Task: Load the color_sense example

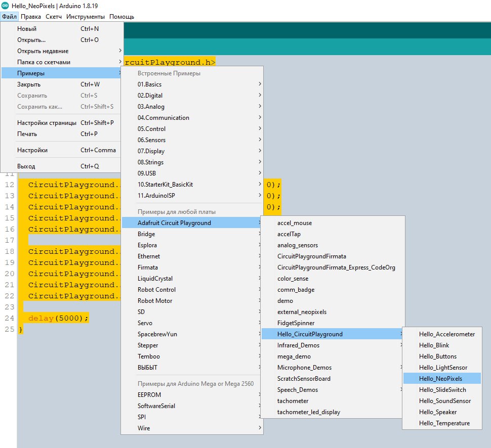Action: coord(333,279)
